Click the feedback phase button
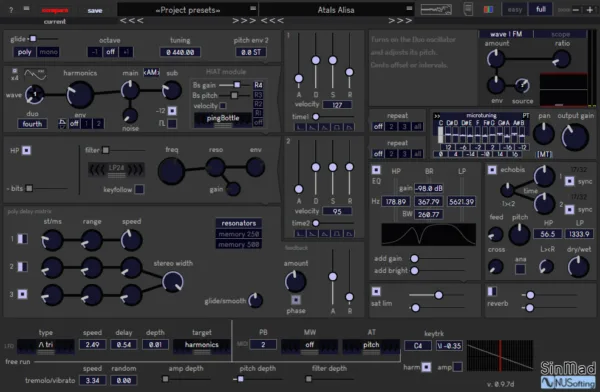 coord(296,299)
